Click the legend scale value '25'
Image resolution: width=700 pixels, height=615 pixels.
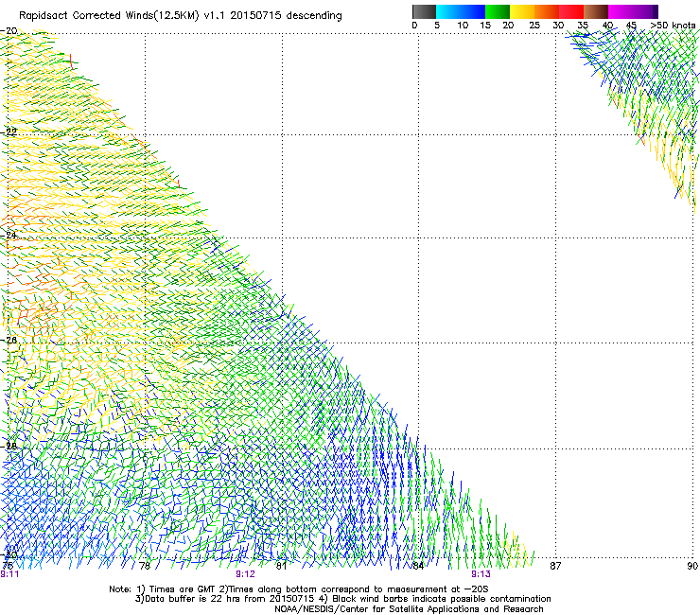pyautogui.click(x=534, y=26)
